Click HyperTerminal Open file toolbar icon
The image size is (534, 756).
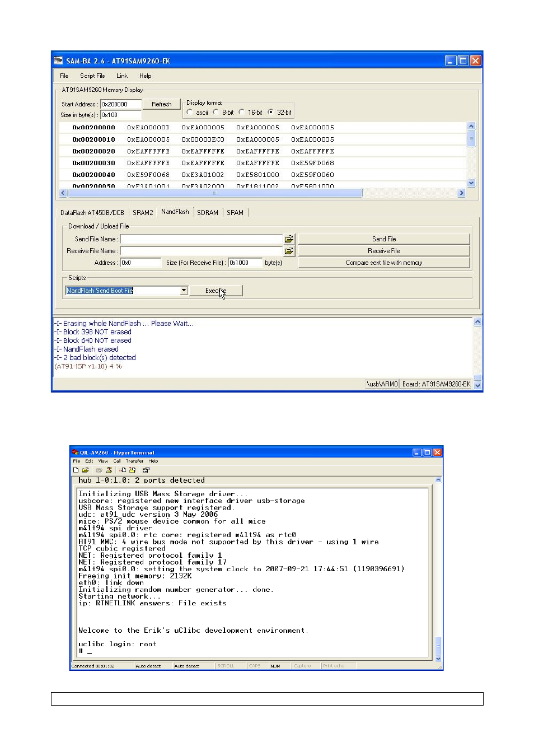click(x=86, y=470)
